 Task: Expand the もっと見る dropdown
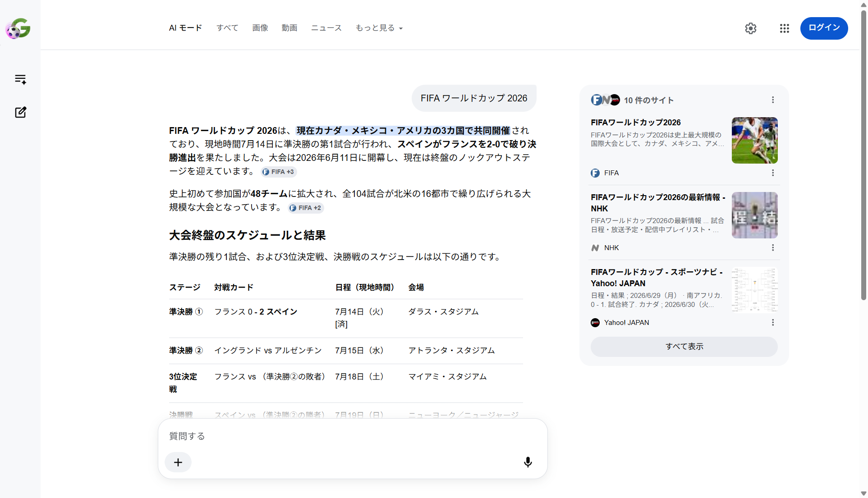[379, 28]
